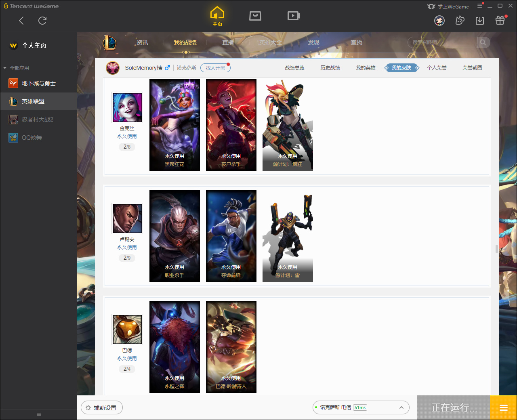Click the 2/8 skin count badge

click(x=127, y=147)
